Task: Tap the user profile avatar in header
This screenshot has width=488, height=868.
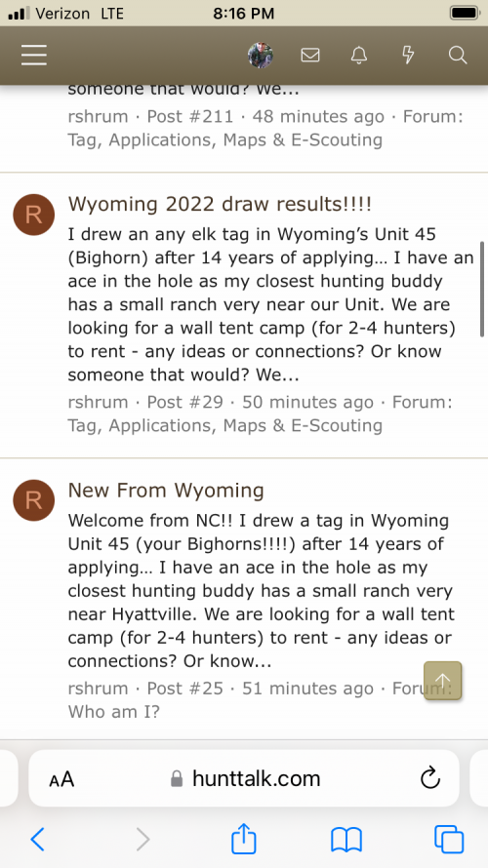Action: point(261,55)
